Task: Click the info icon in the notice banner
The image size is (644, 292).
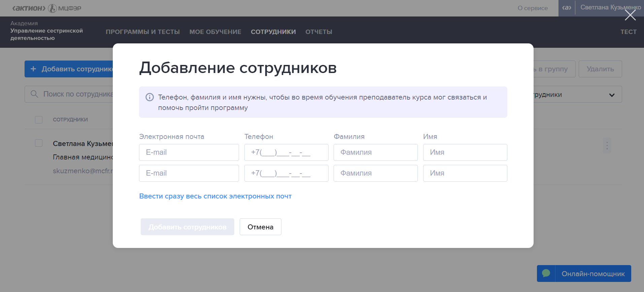Action: pos(149,97)
